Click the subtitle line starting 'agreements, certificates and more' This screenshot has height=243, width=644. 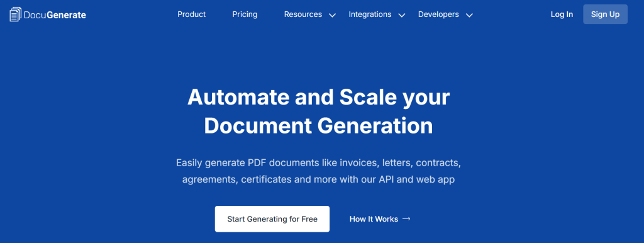(318, 179)
